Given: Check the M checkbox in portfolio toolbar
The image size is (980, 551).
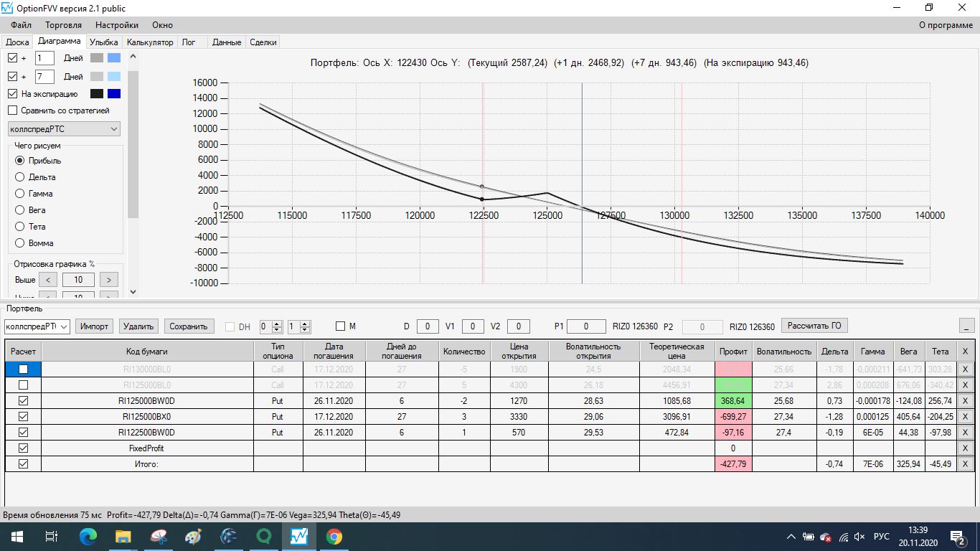Looking at the screenshot, I should (x=340, y=326).
